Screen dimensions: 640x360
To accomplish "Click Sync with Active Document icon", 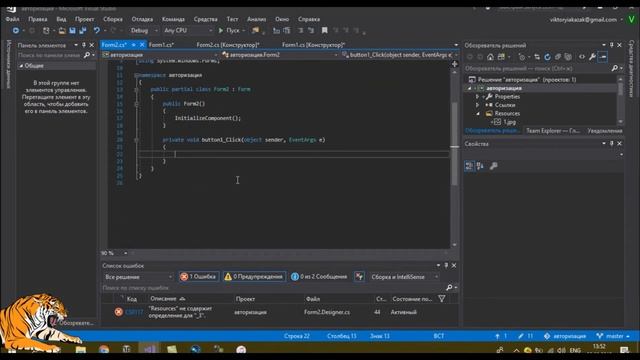I will coord(537,57).
